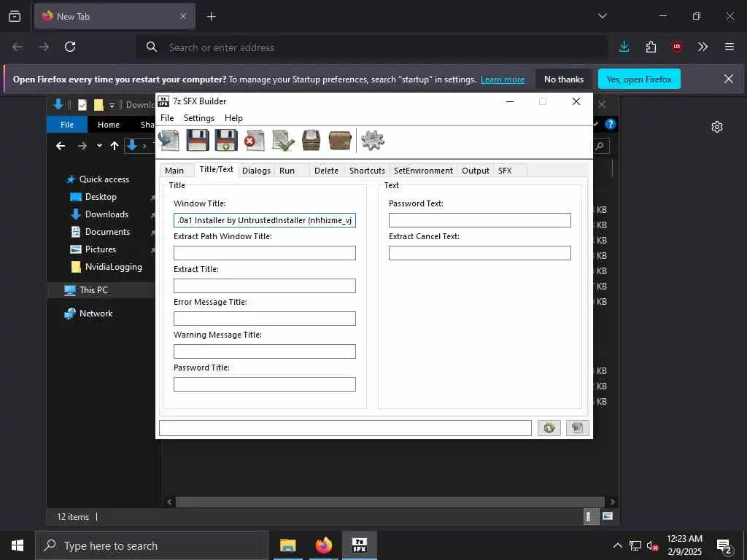Viewport: 747px width, 560px height.
Task: Click the first floppy disk save icon
Action: click(197, 141)
